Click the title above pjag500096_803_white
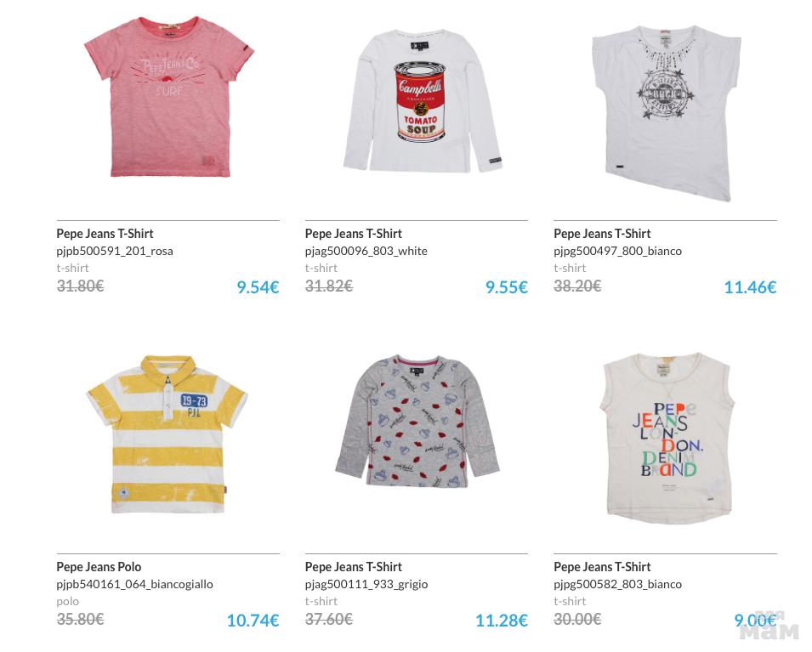This screenshot has width=812, height=652. [x=354, y=234]
